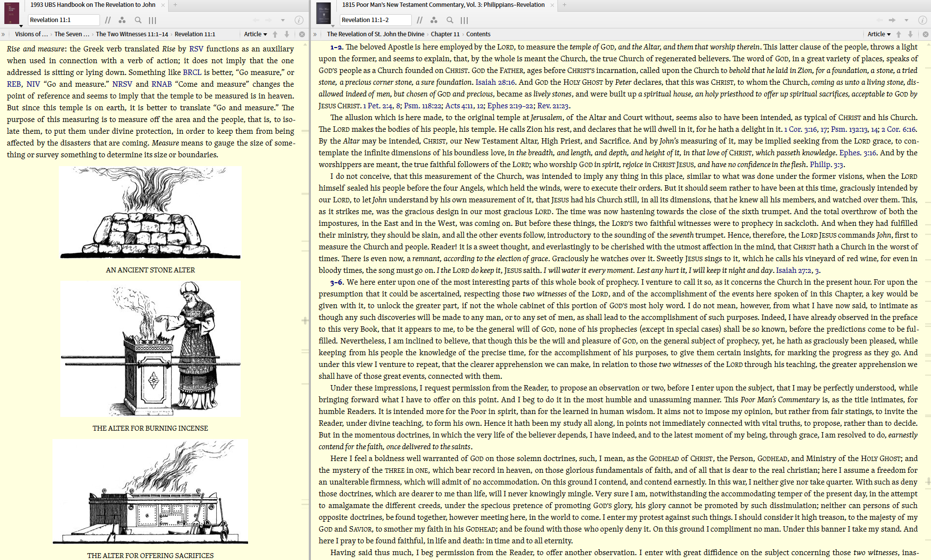Image resolution: width=931 pixels, height=560 pixels.
Task: Close the Poor Man's Commentary locator bar
Action: (926, 34)
